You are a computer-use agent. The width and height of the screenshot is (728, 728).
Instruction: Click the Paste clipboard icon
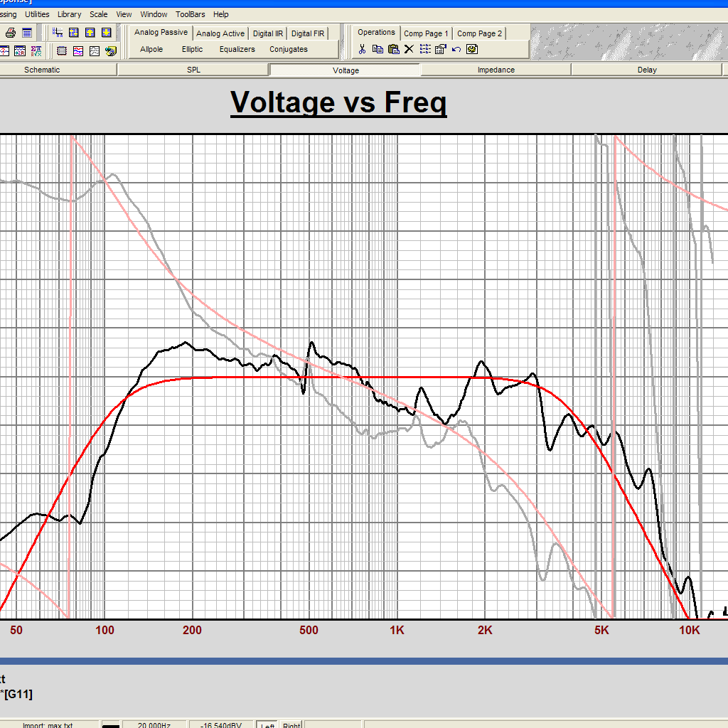point(394,49)
